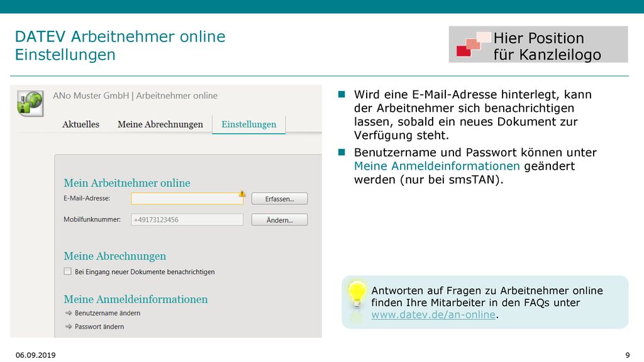The width and height of the screenshot is (644, 362).
Task: Click the Arbeitnehmer online globe app icon
Action: pyautogui.click(x=30, y=104)
